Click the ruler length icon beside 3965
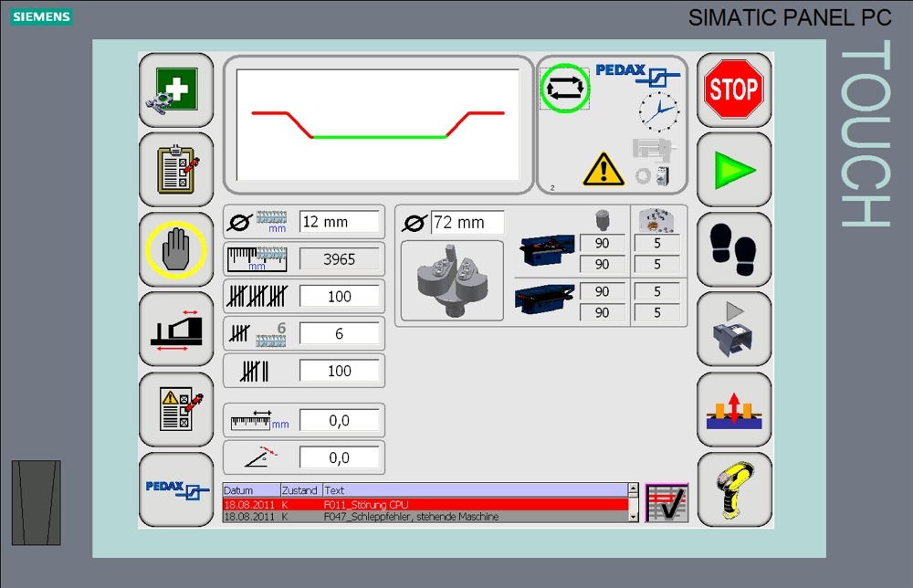The image size is (913, 588). (257, 259)
